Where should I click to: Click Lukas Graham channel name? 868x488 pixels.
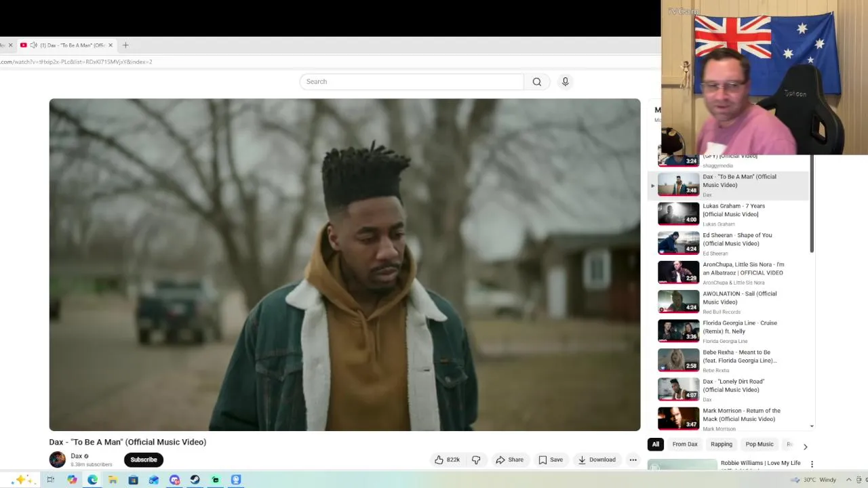tap(718, 224)
